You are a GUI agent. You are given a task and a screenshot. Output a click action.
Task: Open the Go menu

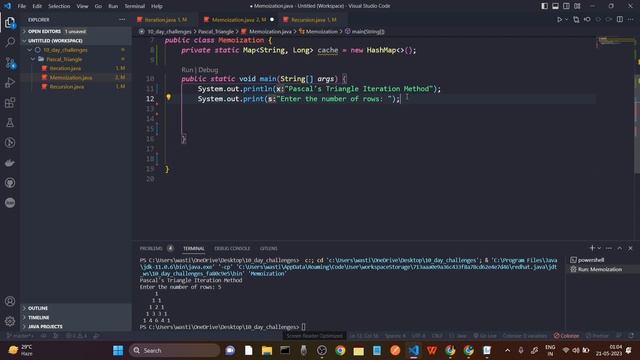tap(98, 6)
